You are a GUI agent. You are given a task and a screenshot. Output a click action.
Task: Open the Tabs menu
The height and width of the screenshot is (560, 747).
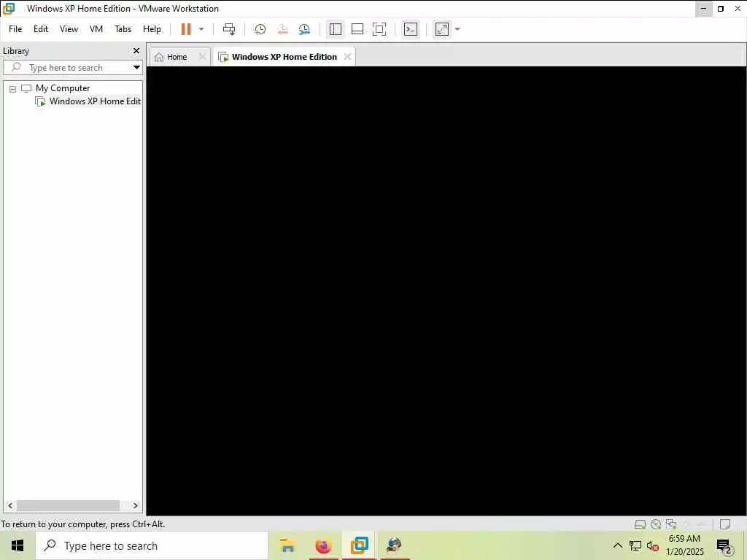click(x=123, y=29)
